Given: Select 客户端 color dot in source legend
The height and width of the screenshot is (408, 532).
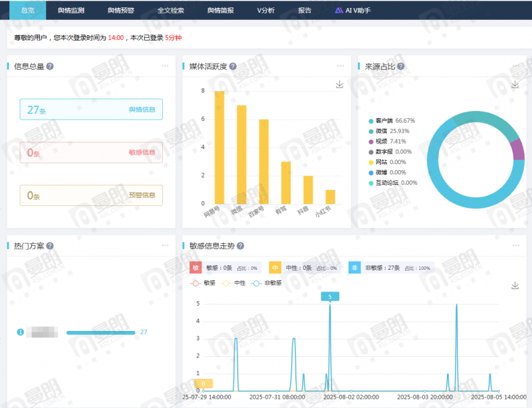Looking at the screenshot, I should tap(371, 121).
